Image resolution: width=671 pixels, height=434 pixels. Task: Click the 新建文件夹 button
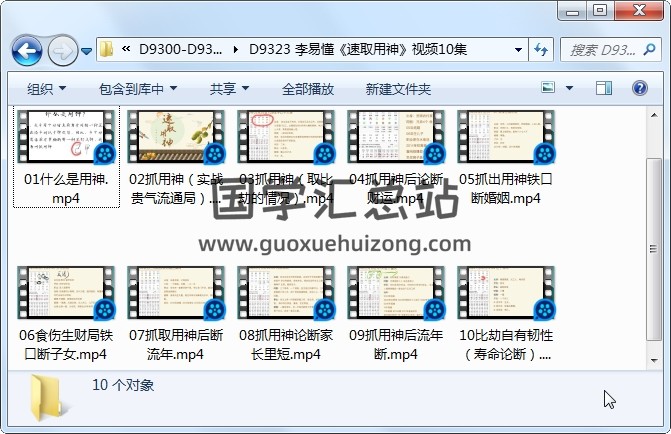point(398,89)
